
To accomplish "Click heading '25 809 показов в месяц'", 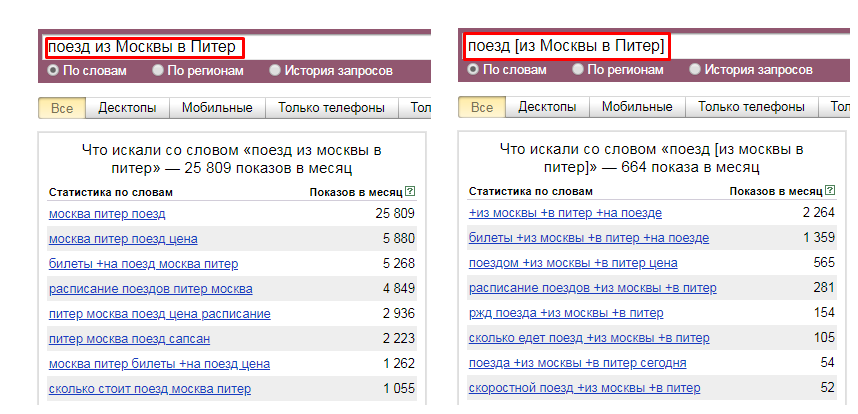I will 268,168.
